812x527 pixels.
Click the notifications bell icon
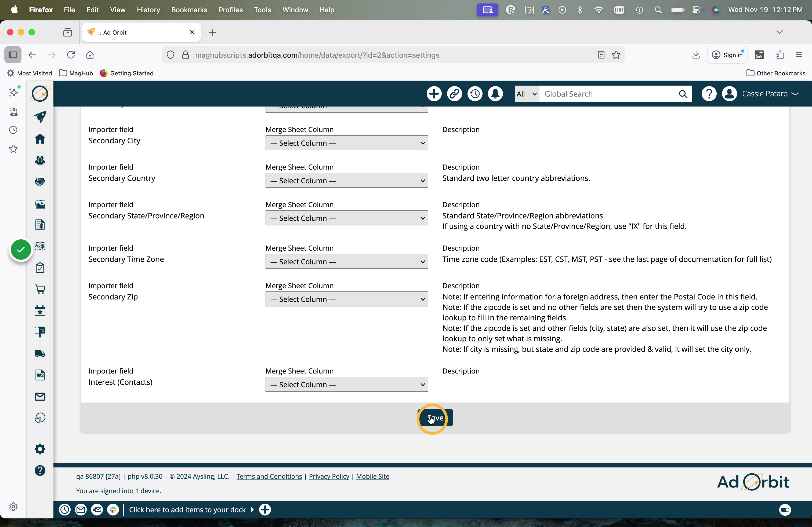[495, 94]
